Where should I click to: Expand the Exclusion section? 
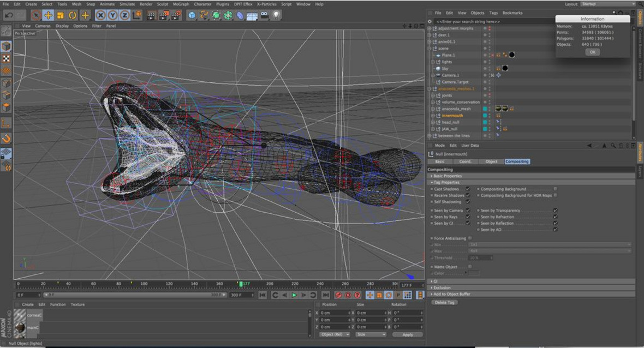click(442, 287)
